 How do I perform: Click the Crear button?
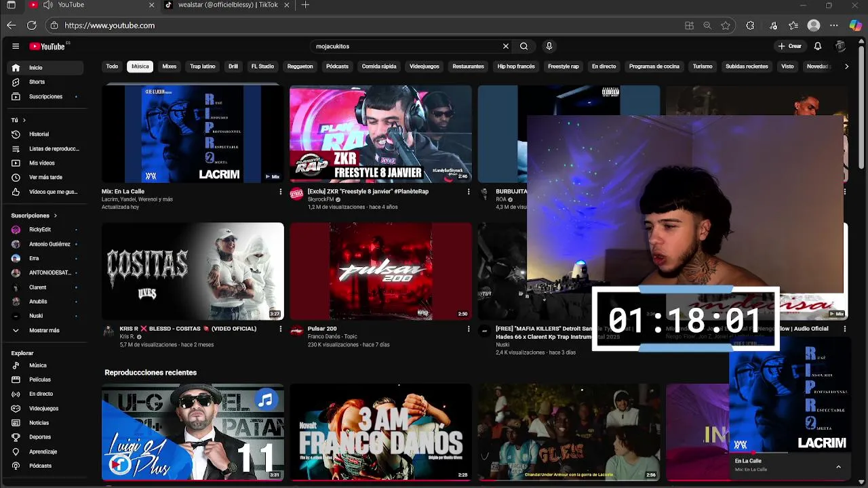(790, 46)
